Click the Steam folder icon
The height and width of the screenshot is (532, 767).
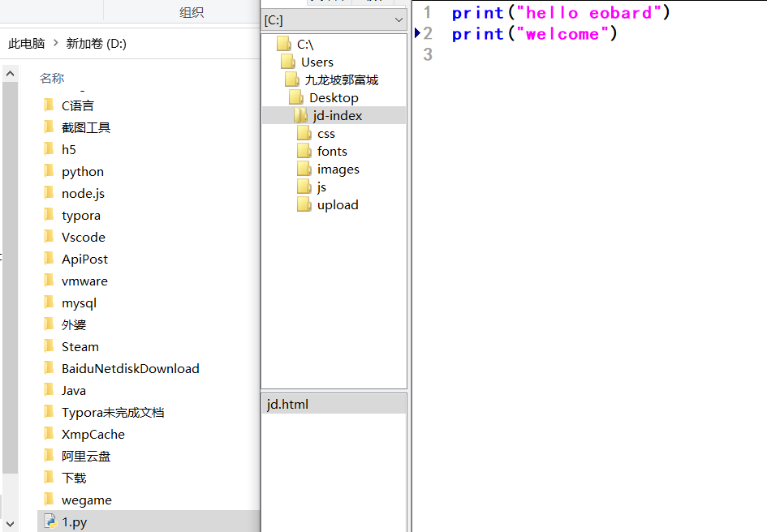click(49, 346)
